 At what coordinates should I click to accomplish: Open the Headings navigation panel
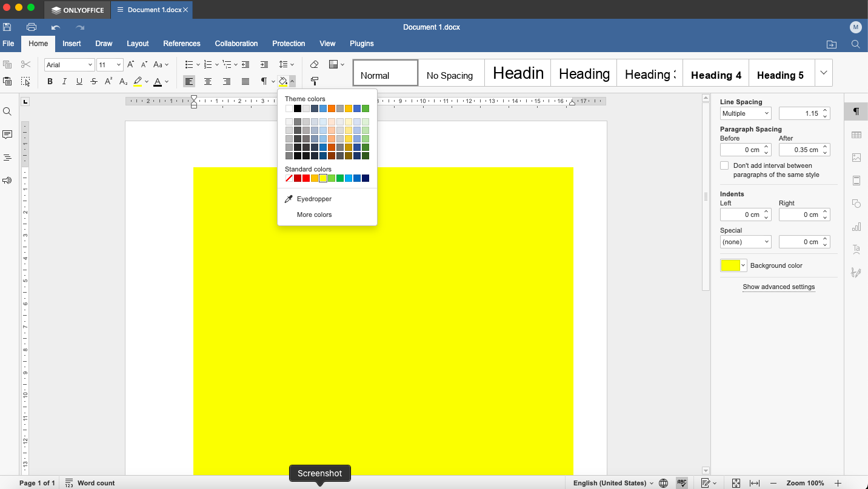(x=7, y=158)
